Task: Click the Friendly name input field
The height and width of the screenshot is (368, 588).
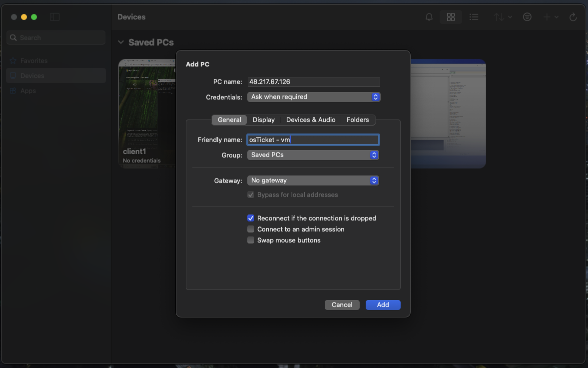Action: point(313,139)
